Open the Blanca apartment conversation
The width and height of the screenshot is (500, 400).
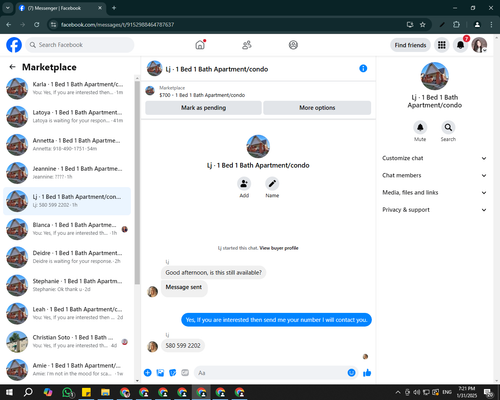(67, 229)
